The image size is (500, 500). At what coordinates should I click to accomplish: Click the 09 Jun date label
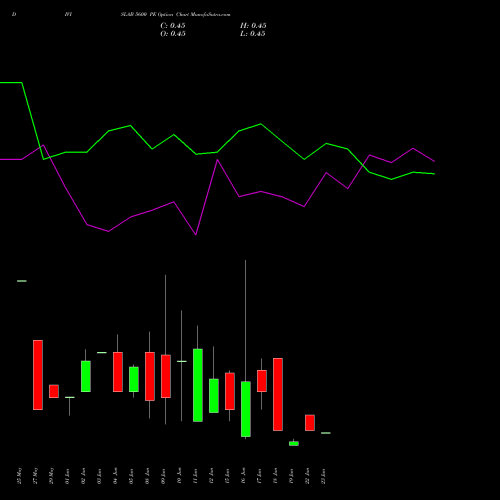[163, 476]
